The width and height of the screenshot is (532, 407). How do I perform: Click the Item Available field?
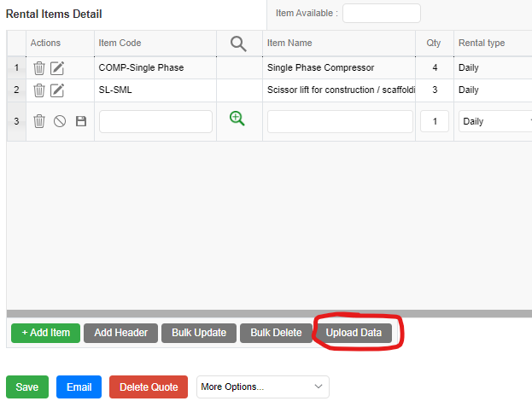(382, 13)
